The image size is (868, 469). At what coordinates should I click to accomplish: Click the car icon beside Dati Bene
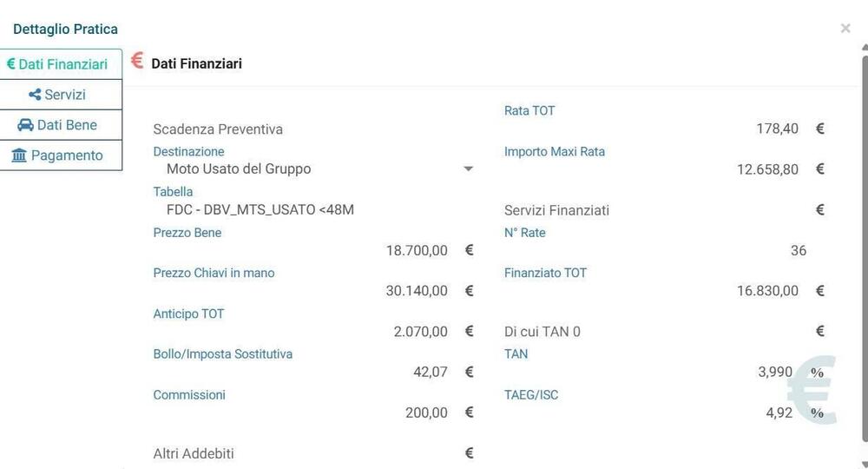coord(25,125)
